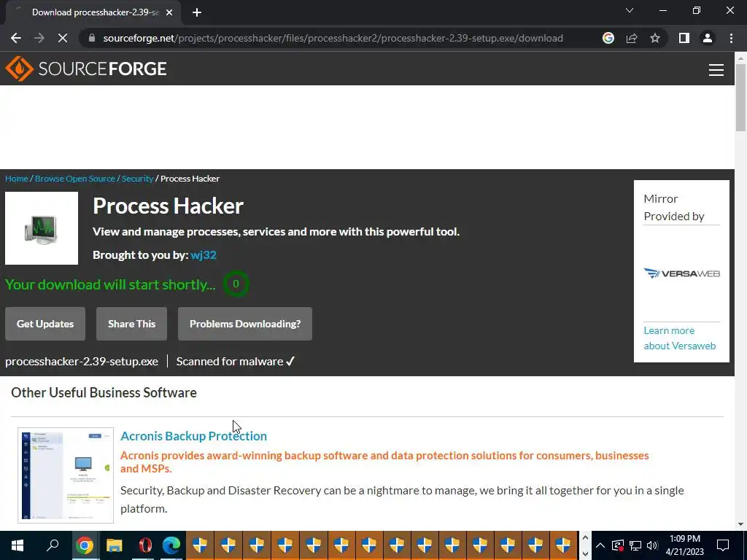Launch Opera from the taskbar
This screenshot has height=560, width=747.
point(145,545)
